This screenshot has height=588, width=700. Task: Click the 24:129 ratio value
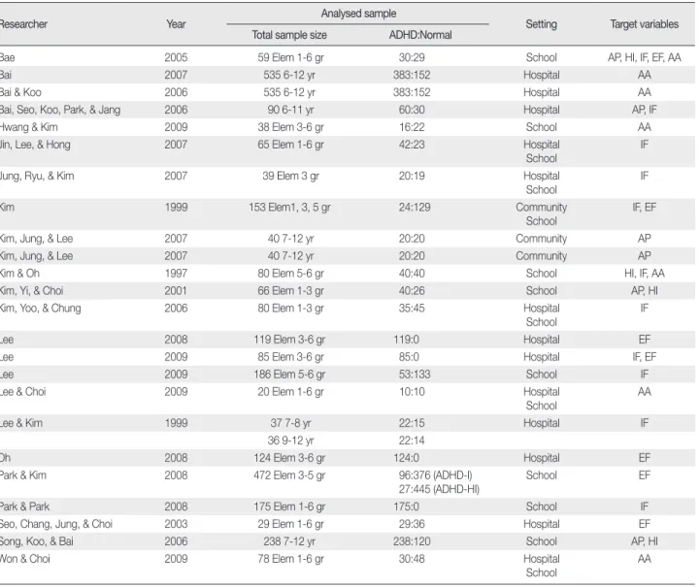pyautogui.click(x=415, y=207)
